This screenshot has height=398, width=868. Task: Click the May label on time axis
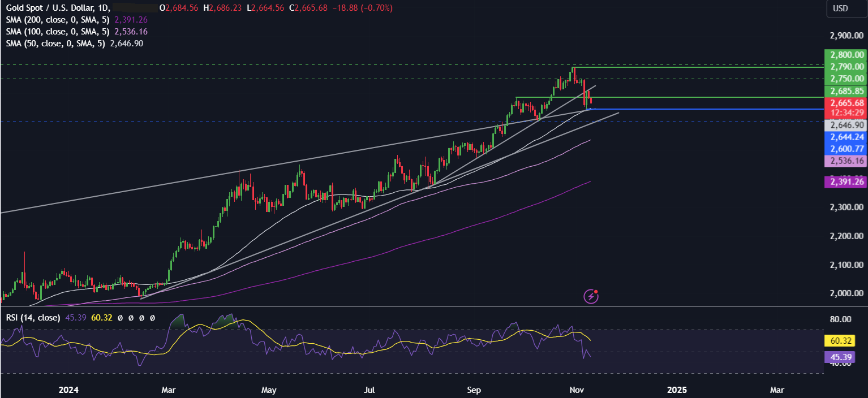269,390
